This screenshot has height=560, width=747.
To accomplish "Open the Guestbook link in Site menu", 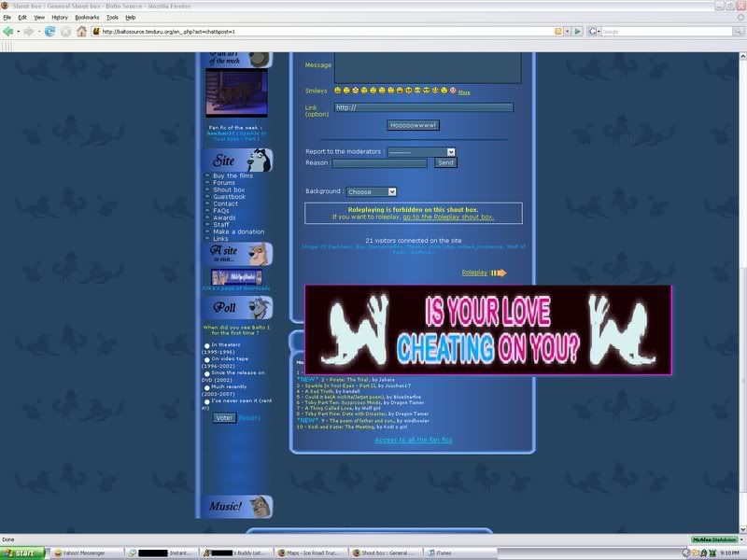I will (229, 197).
